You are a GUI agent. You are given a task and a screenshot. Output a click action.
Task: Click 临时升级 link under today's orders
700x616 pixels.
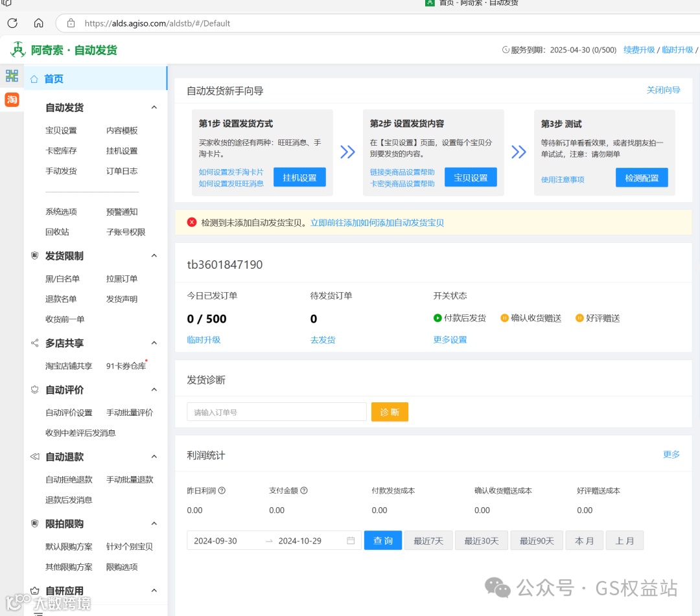(x=204, y=340)
